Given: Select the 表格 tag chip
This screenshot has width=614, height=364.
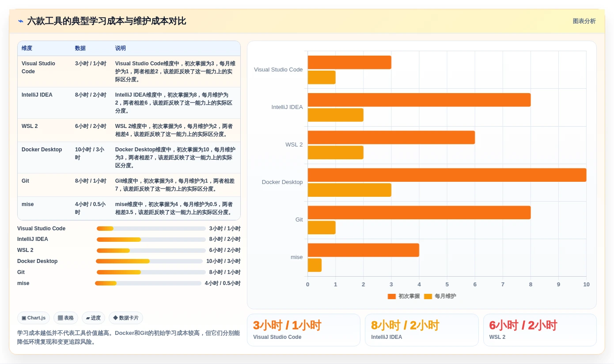Looking at the screenshot, I should 66,318.
